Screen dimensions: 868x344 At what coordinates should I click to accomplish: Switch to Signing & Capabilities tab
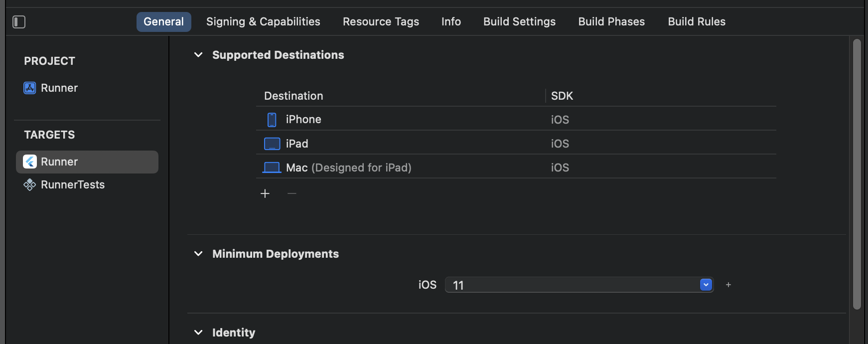[x=263, y=22]
